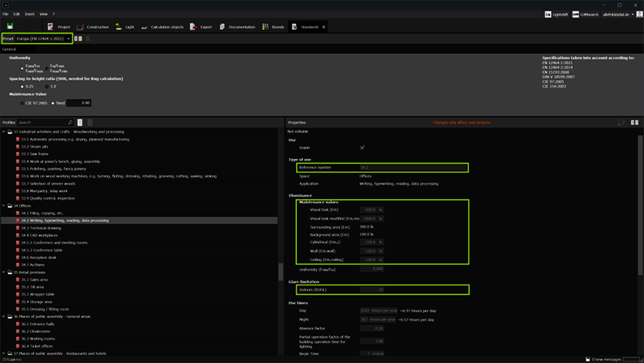The width and height of the screenshot is (644, 363).
Task: Collapse the 35 Retail premises folder
Action: point(4,272)
